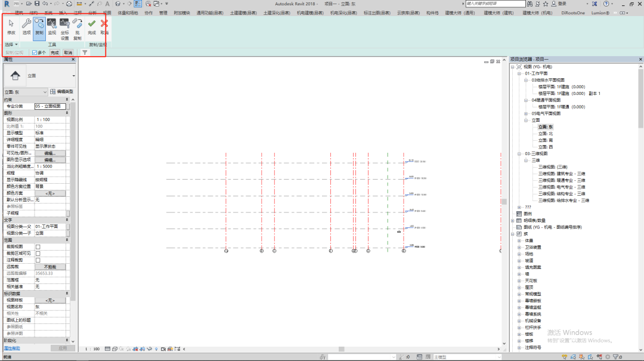Viewport: 644px width, 361px height.
Task: Open the 建筑 ribbon tab
Action: click(19, 13)
